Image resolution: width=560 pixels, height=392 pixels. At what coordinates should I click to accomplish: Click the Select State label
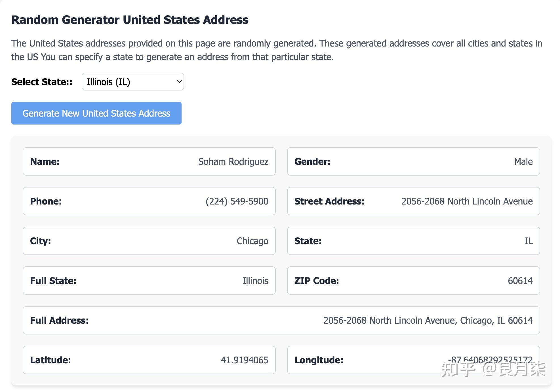tap(42, 82)
